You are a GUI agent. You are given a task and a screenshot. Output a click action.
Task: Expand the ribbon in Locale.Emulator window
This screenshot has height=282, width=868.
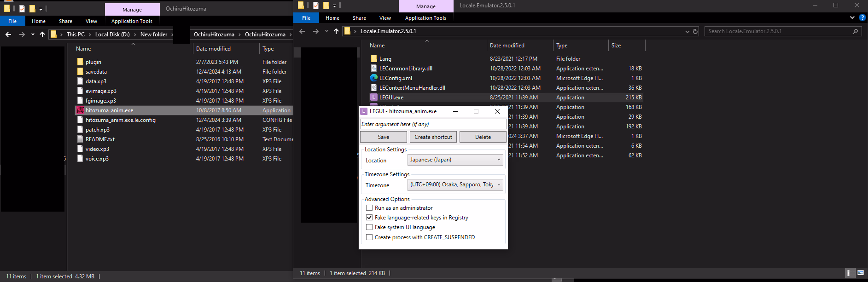[x=852, y=17]
